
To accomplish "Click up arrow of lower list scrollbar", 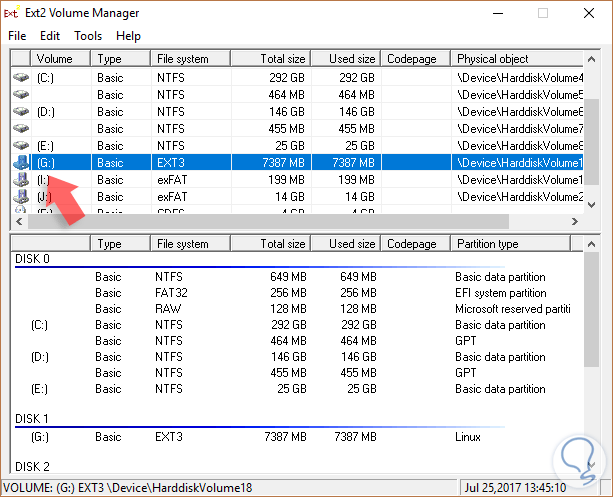I will click(x=591, y=244).
